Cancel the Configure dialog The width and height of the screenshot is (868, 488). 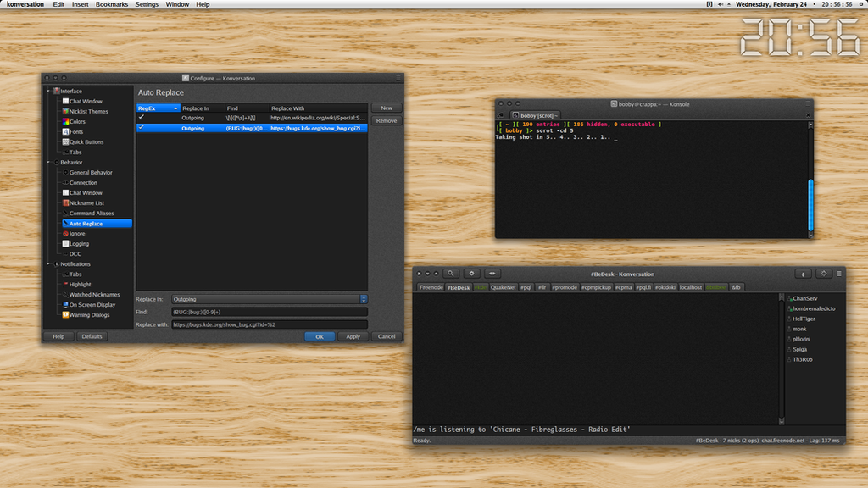[387, 336]
